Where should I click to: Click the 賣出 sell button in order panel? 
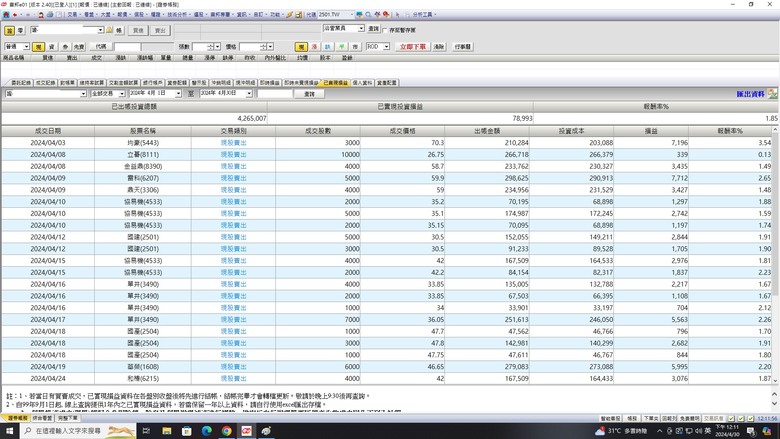coord(160,30)
